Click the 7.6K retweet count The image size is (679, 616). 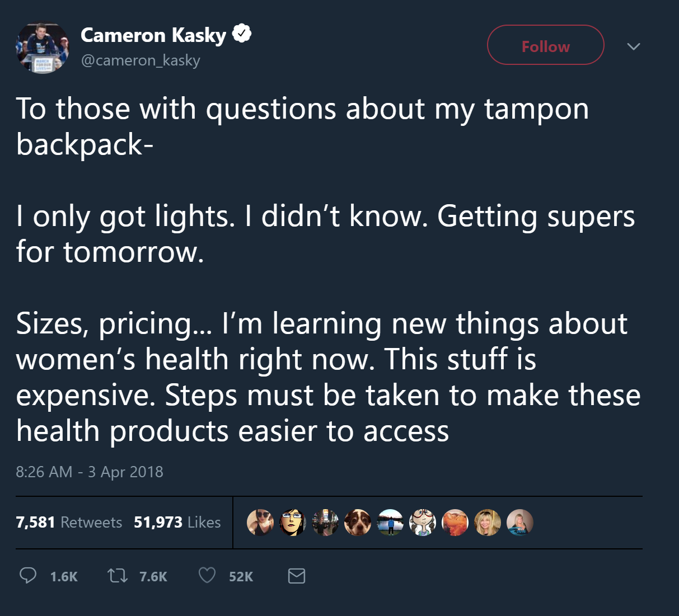coord(153,577)
